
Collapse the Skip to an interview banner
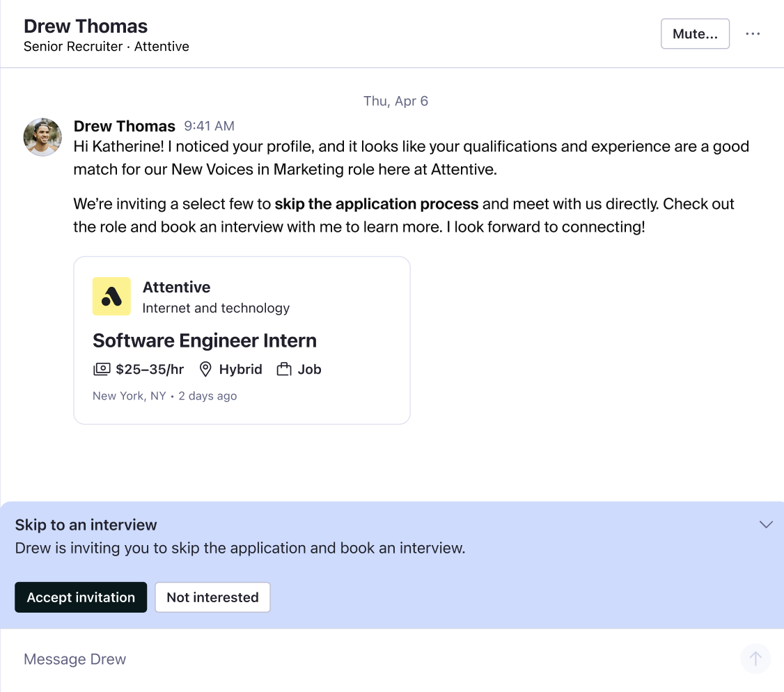click(x=766, y=524)
